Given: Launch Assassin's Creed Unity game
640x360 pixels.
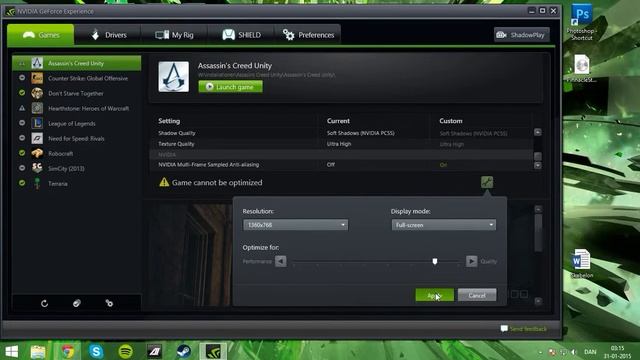Looking at the screenshot, I should 231,87.
